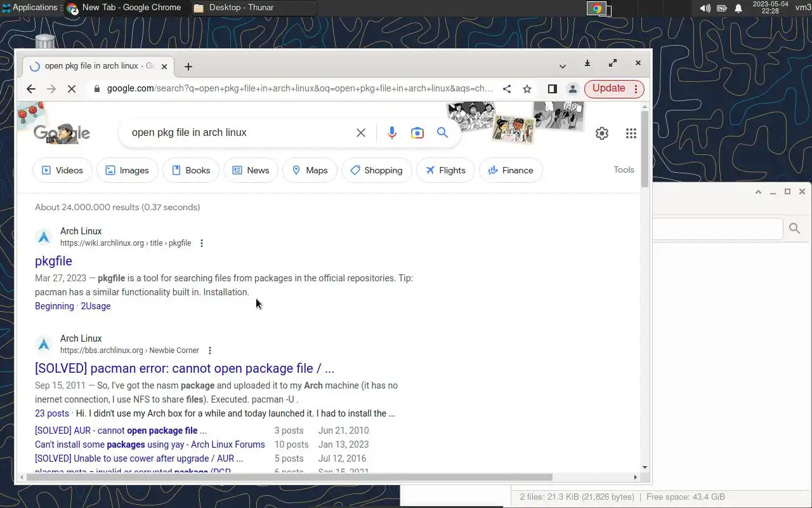Filter results by Maps
Image resolution: width=812 pixels, height=508 pixels.
point(310,170)
